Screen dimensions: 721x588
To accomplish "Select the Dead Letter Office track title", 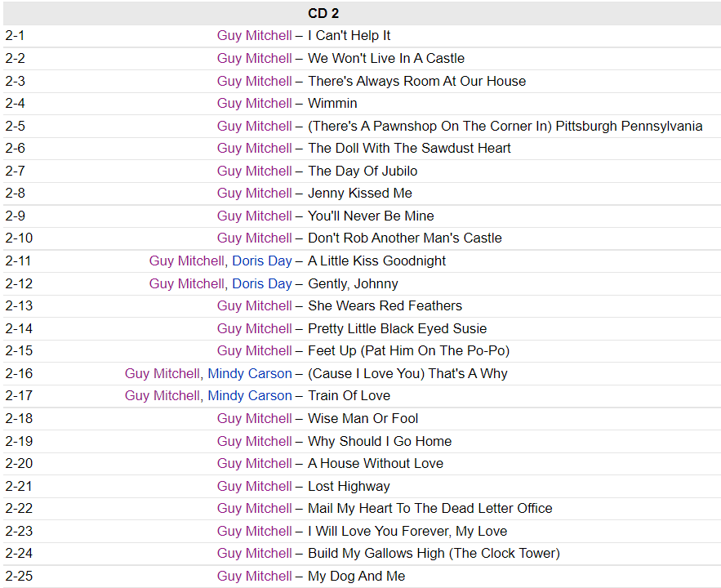I will pyautogui.click(x=430, y=509).
